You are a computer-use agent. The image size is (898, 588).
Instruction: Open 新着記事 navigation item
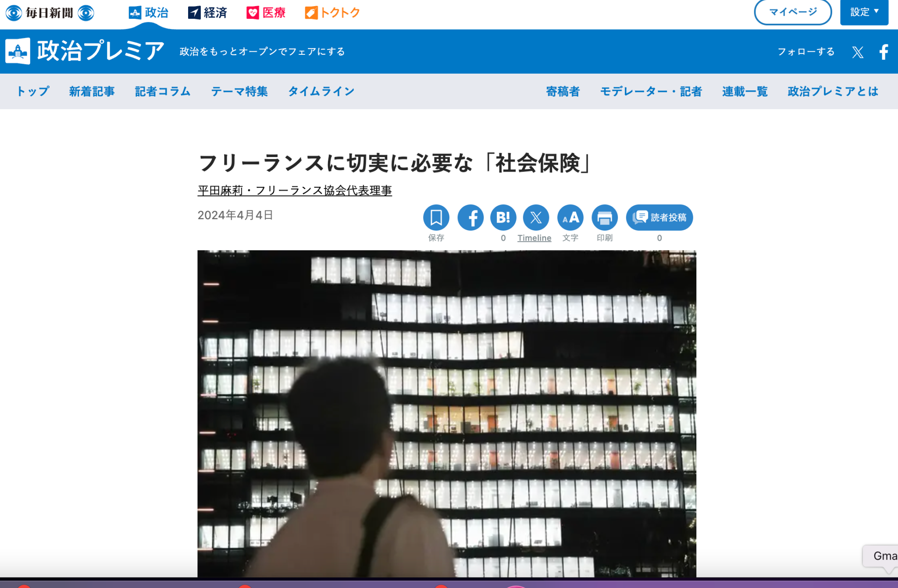click(x=92, y=91)
